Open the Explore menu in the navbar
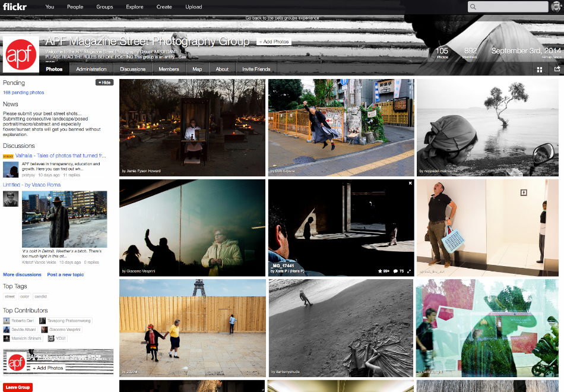 pos(135,7)
